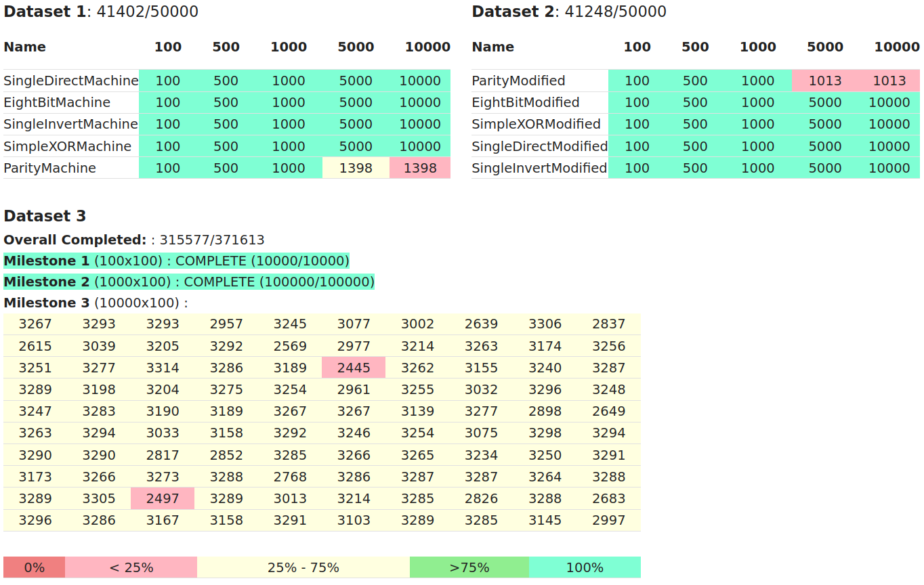Select the 'Dataset 3' heading

(45, 216)
